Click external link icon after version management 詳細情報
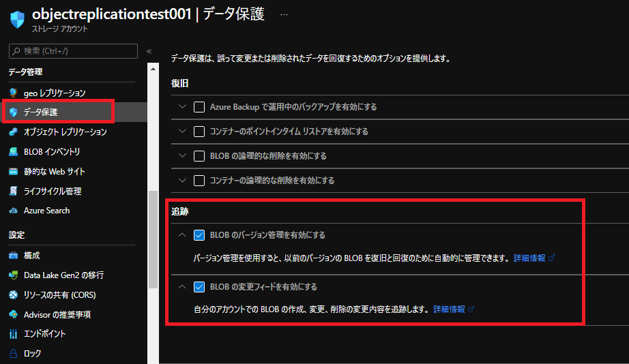The height and width of the screenshot is (364, 629). pos(552,258)
